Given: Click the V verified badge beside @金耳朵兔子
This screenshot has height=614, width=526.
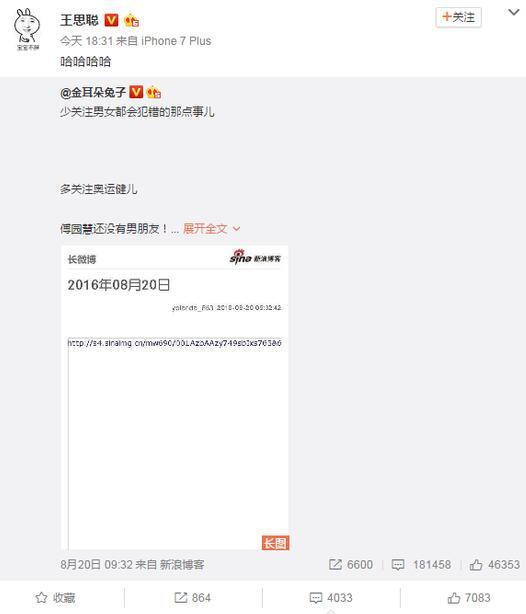Looking at the screenshot, I should [136, 92].
